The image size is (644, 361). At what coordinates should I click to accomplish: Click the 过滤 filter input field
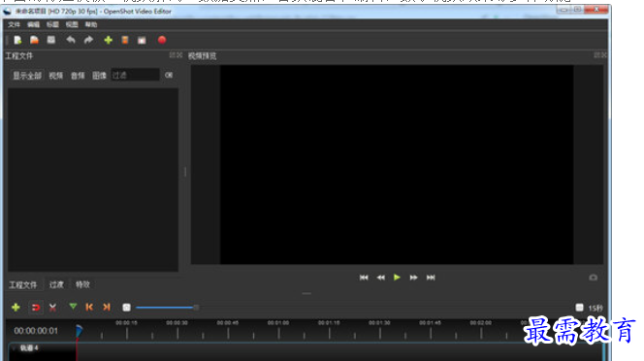click(x=135, y=76)
